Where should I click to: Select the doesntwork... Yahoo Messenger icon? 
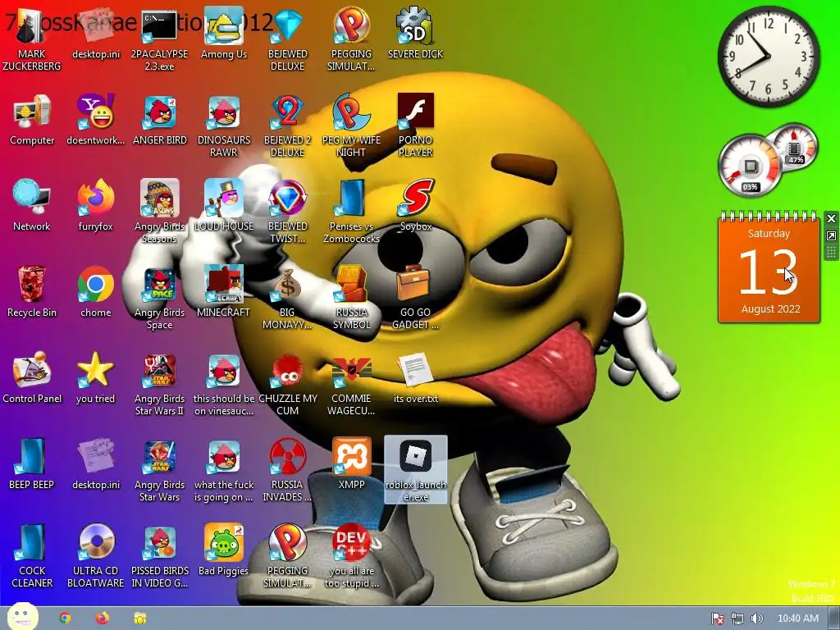click(95, 120)
